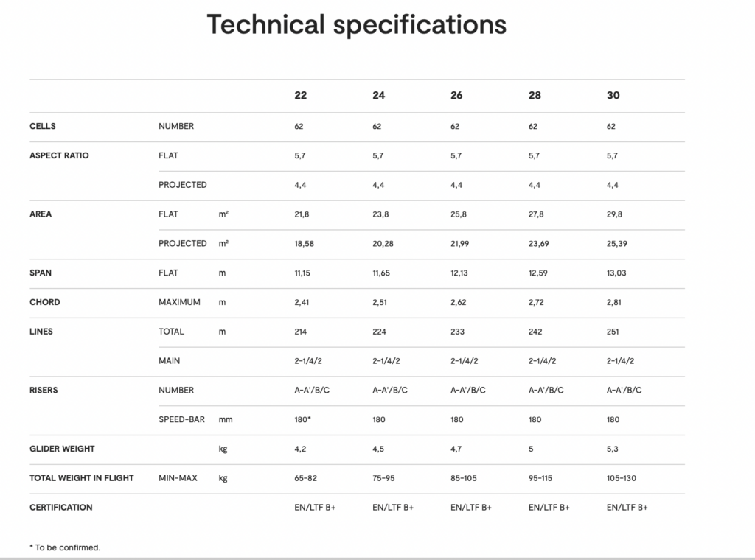Click the CERTIFICATION row label
Image resolution: width=755 pixels, height=560 pixels.
[61, 508]
